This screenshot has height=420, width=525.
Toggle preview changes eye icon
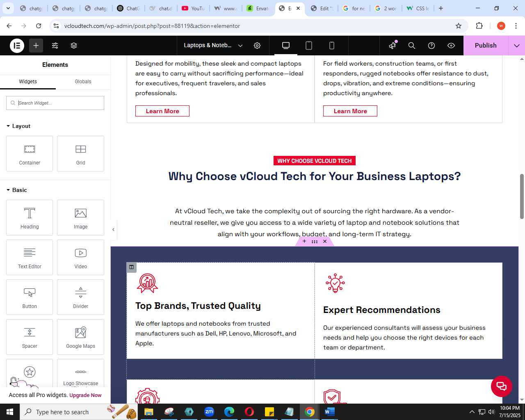pyautogui.click(x=451, y=46)
